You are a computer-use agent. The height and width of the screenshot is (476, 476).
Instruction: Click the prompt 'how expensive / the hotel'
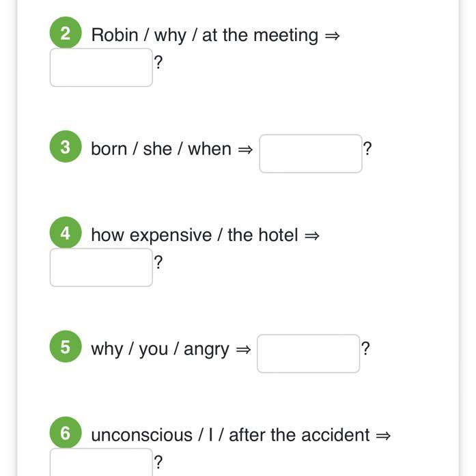tap(195, 235)
